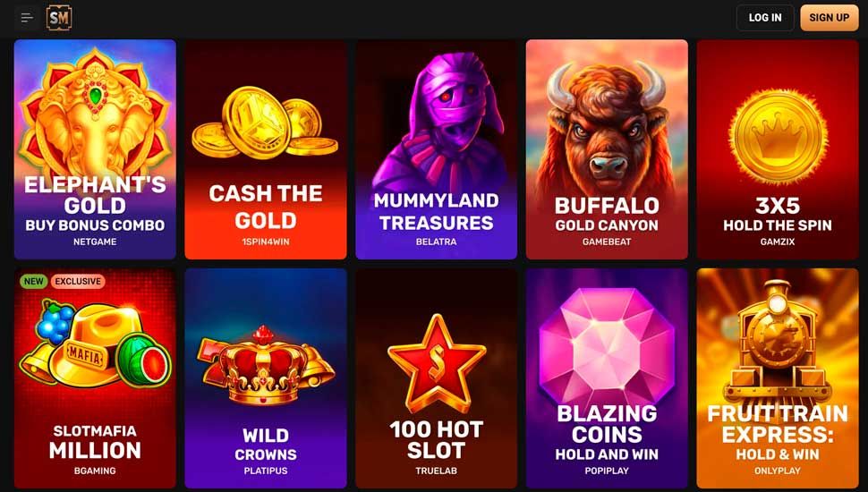Open 3x5 Hold The Spin tile

tap(778, 148)
